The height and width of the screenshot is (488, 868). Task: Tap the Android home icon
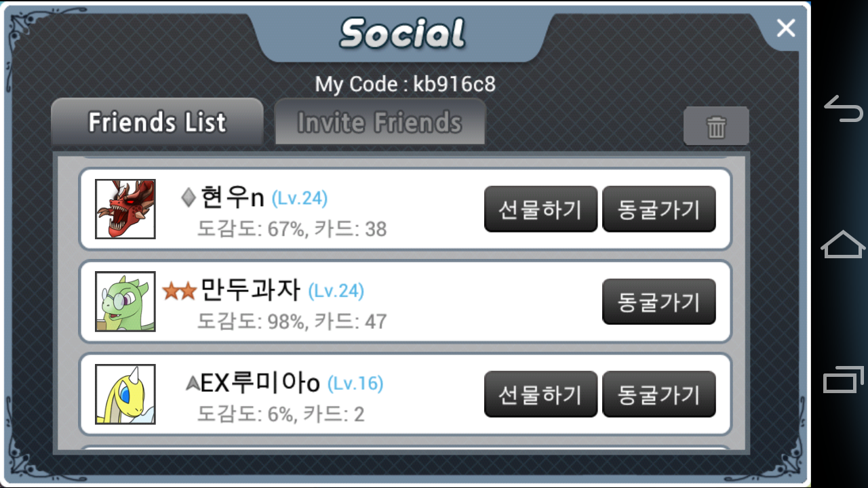843,244
